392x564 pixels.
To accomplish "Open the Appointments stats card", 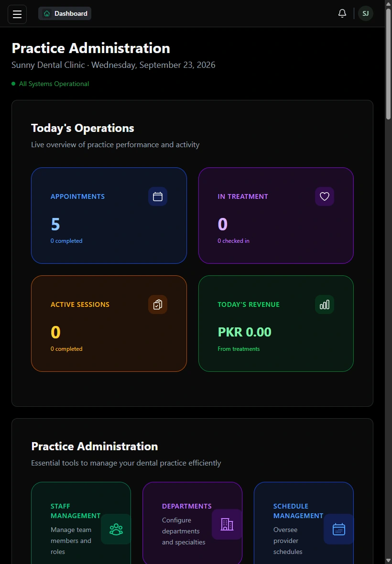I will coord(109,216).
